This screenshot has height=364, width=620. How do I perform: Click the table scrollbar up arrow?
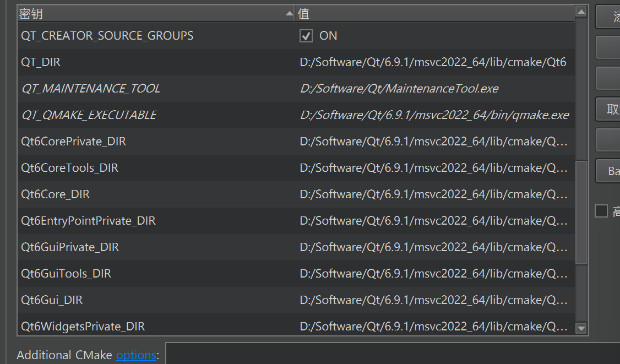[x=581, y=12]
